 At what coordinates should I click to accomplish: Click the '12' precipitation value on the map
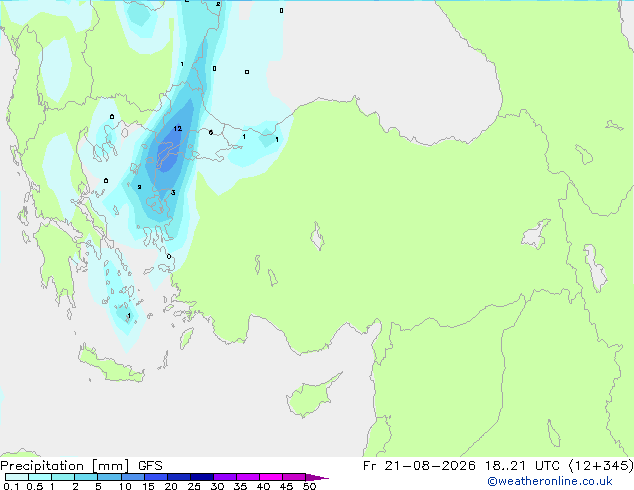(178, 129)
